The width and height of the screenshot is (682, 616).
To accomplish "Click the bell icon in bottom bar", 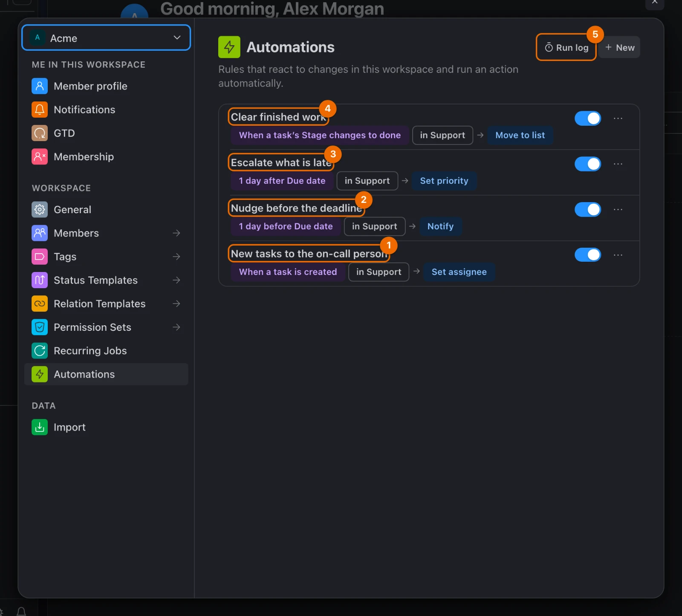I will 21,612.
